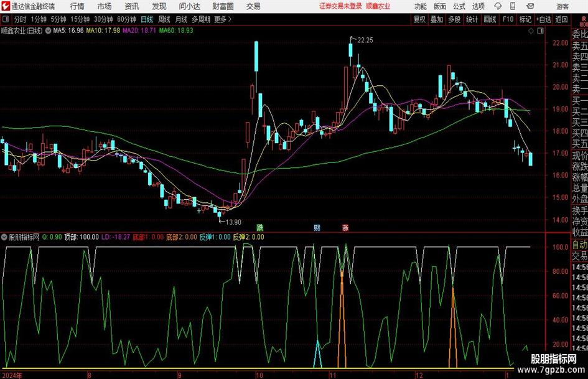Open the 功能 menu

click(421, 6)
